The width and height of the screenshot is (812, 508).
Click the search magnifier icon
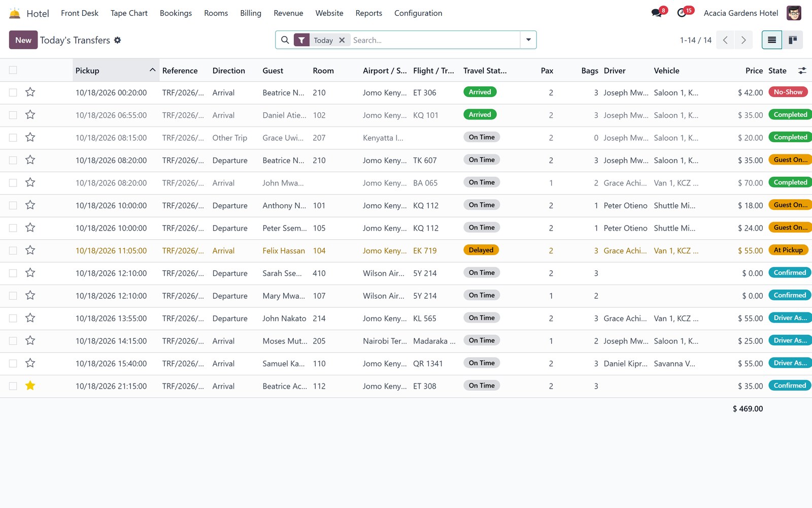[x=285, y=40]
